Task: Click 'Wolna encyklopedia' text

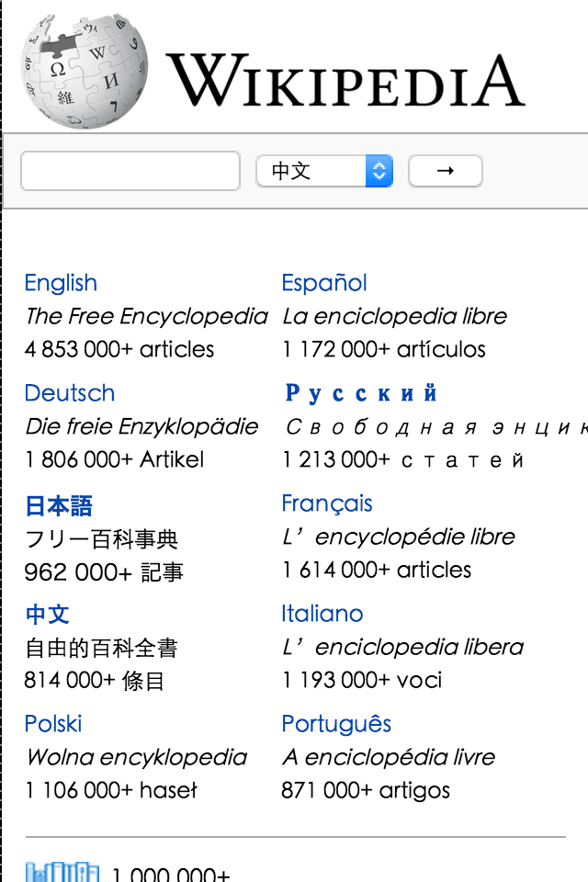Action: (x=137, y=758)
